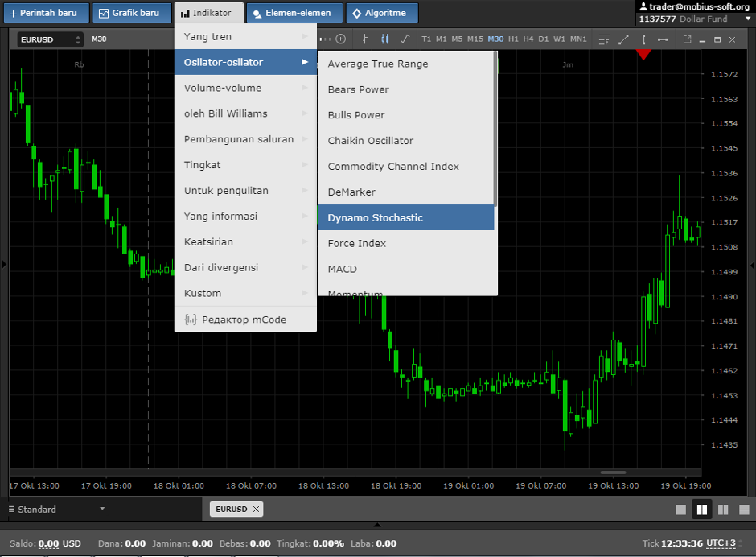Set vertical split chart layout
This screenshot has height=557, width=756.
(x=723, y=510)
